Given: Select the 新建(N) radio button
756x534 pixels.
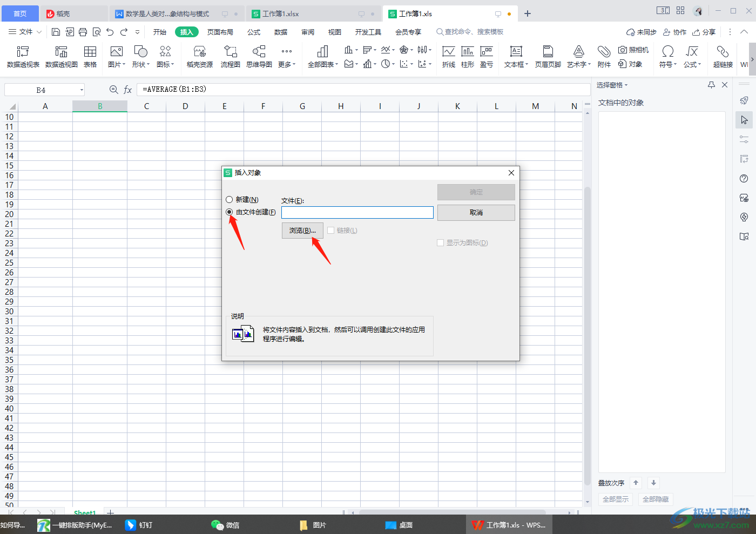Looking at the screenshot, I should point(230,200).
